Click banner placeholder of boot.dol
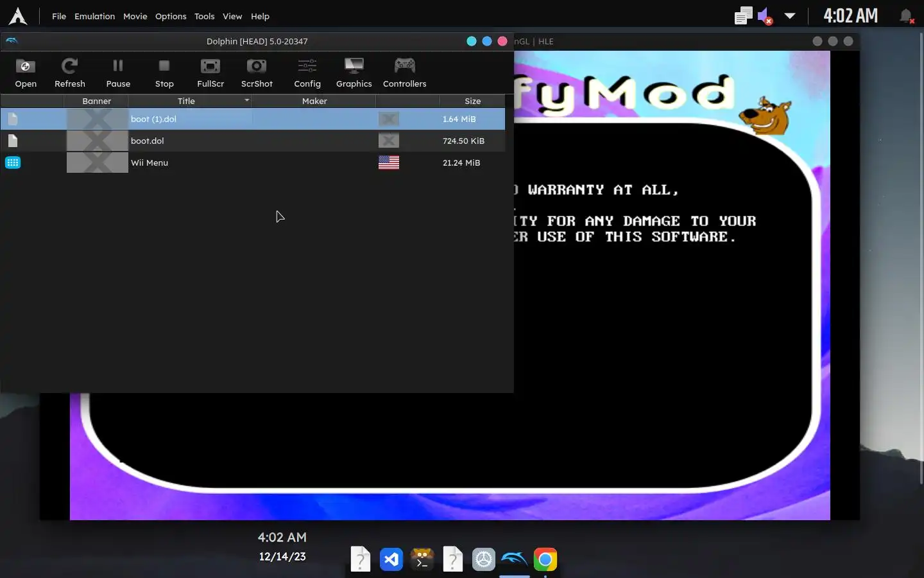This screenshot has width=924, height=578. 98,141
